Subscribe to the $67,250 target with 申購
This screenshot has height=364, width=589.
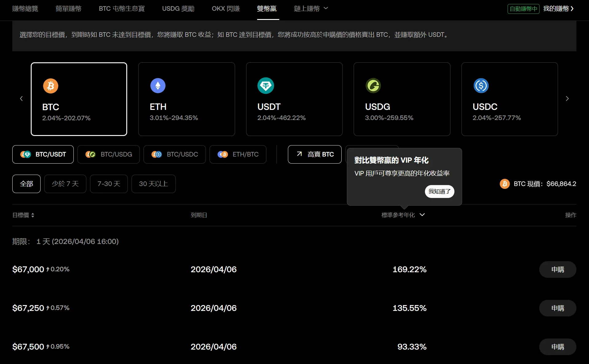(x=558, y=308)
